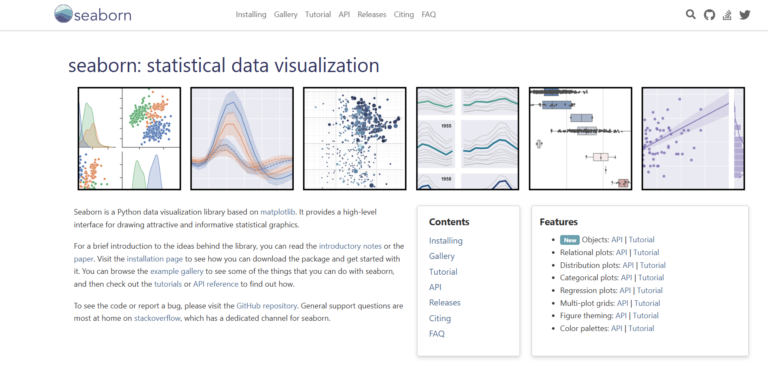The image size is (768, 366).
Task: View the line plot with error bands thumbnail
Action: click(242, 139)
